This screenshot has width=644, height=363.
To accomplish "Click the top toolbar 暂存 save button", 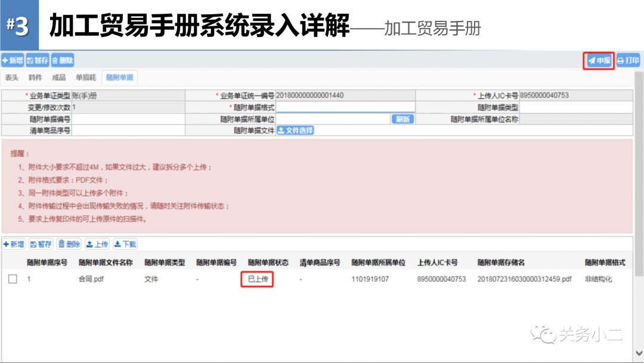I will [x=38, y=60].
